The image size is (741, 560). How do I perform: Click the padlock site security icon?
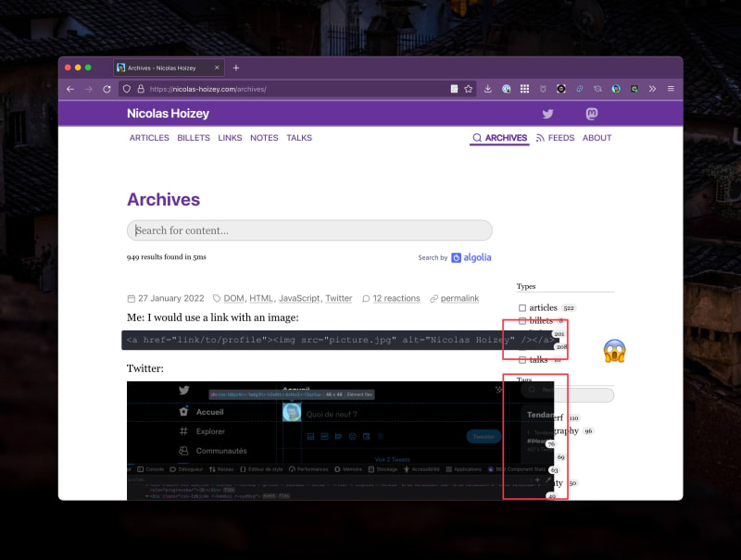141,89
